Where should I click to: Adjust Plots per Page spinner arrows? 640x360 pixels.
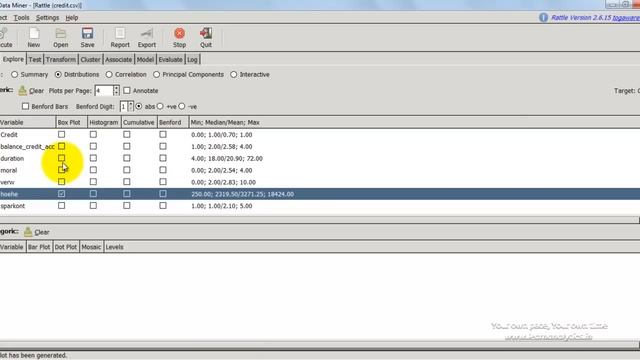[116, 90]
